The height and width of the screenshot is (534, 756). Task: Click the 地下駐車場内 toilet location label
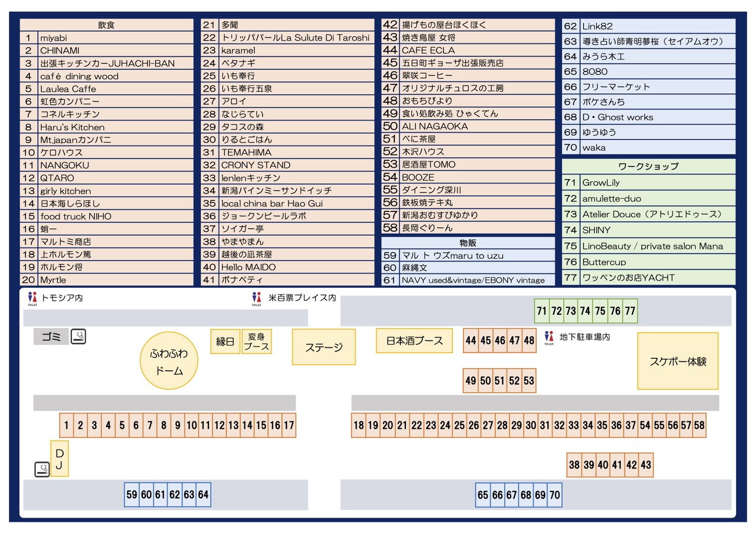585,337
